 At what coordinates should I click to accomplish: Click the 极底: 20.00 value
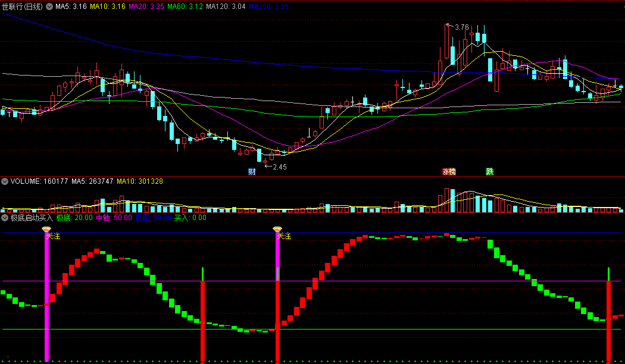tap(74, 218)
